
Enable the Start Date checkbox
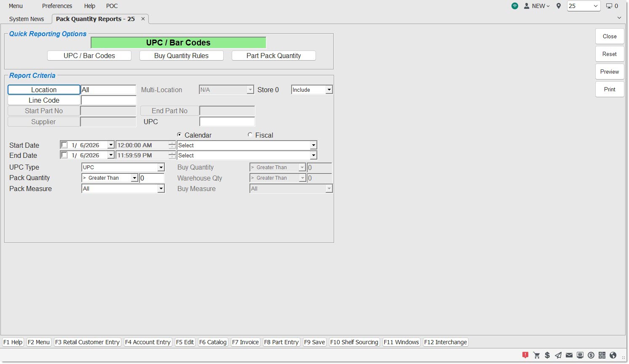64,145
